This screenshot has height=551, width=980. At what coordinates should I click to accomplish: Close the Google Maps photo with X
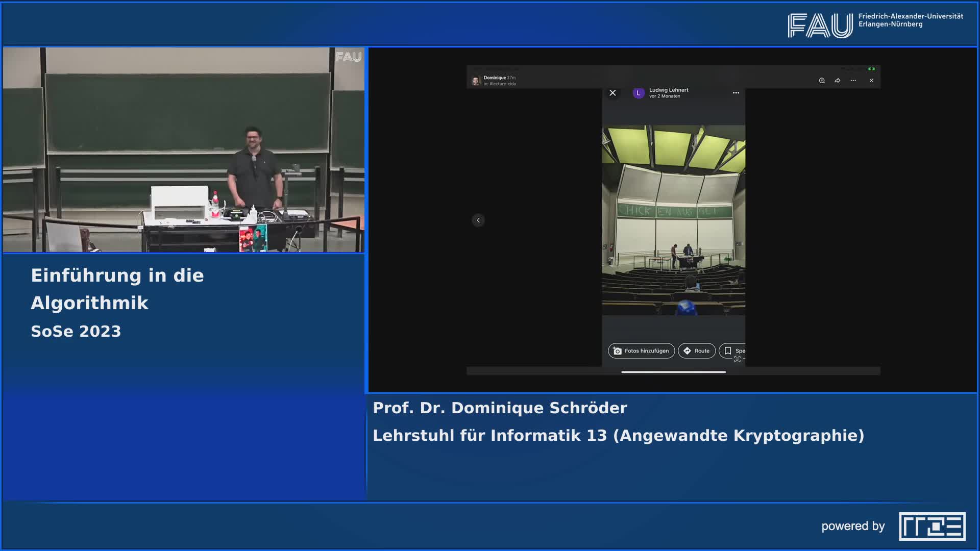coord(612,93)
